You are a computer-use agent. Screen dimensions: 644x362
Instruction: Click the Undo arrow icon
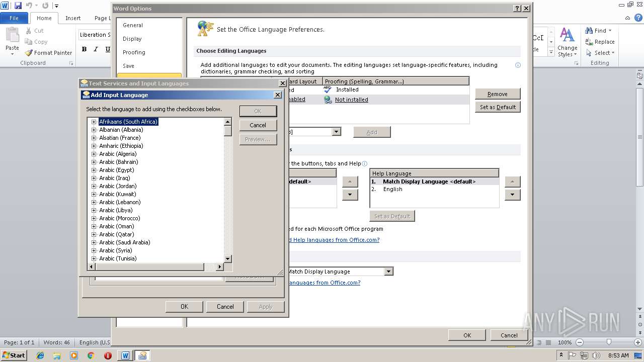[29, 6]
